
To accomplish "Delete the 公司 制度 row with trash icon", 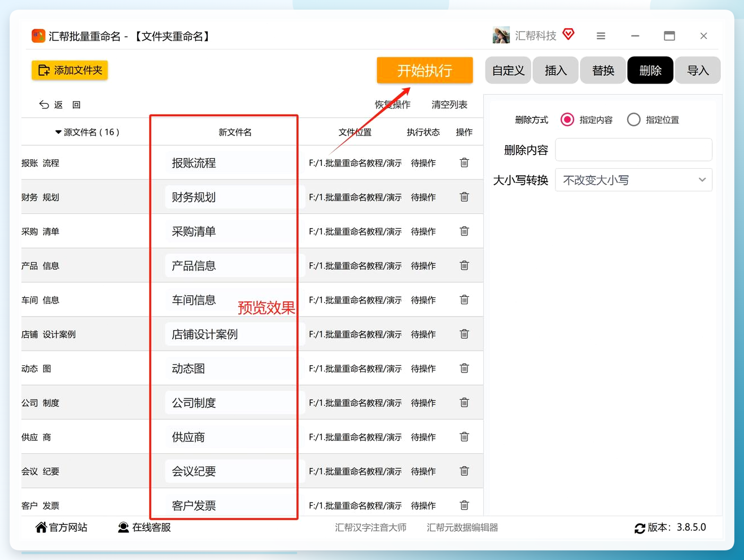I will (x=464, y=403).
